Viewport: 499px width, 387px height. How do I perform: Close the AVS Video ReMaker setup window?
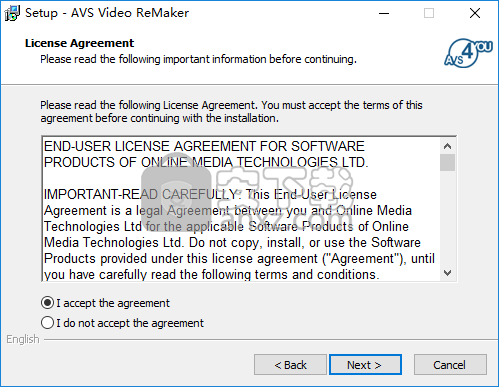475,13
